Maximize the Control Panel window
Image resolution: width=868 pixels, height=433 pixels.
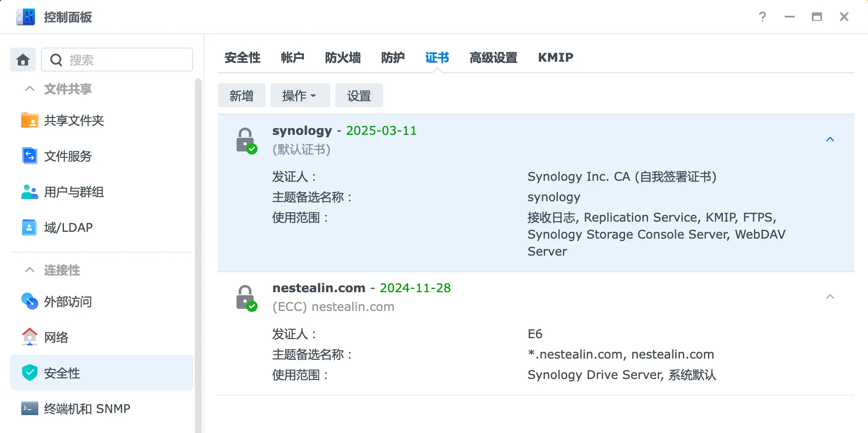pyautogui.click(x=817, y=17)
